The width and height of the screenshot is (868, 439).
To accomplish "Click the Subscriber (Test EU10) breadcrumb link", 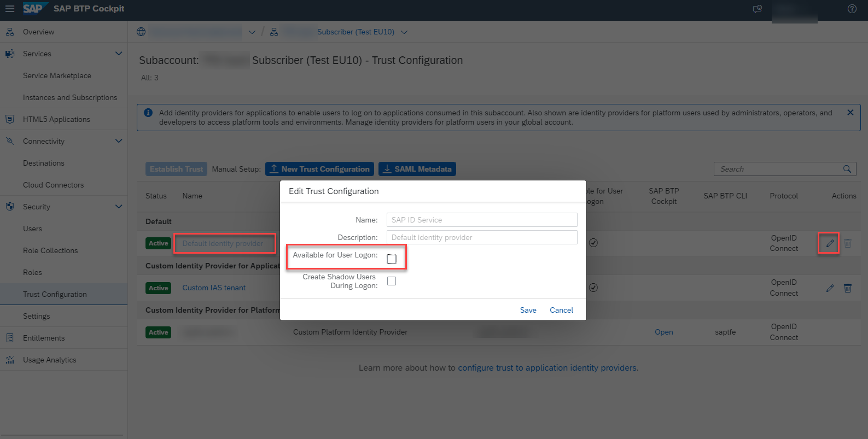I will click(x=356, y=32).
